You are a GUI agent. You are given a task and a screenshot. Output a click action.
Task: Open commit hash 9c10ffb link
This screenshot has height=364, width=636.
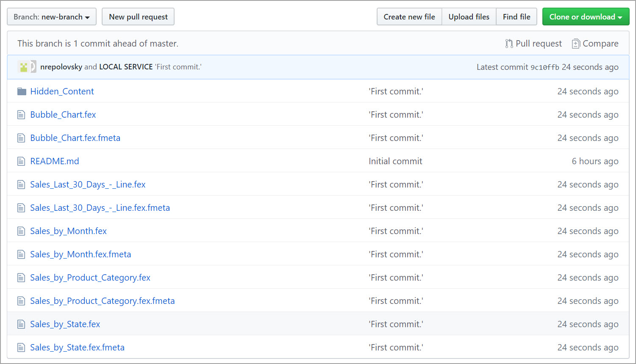(x=545, y=67)
